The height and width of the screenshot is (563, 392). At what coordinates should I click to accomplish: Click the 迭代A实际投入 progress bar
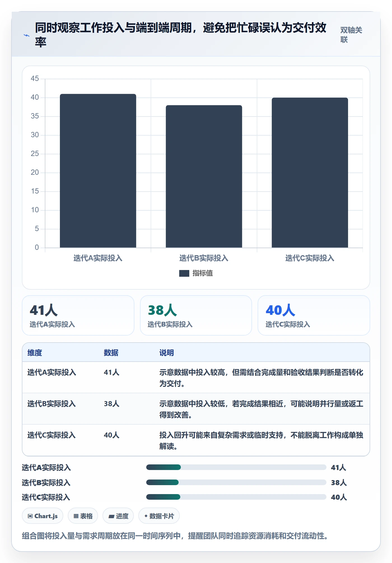click(236, 467)
